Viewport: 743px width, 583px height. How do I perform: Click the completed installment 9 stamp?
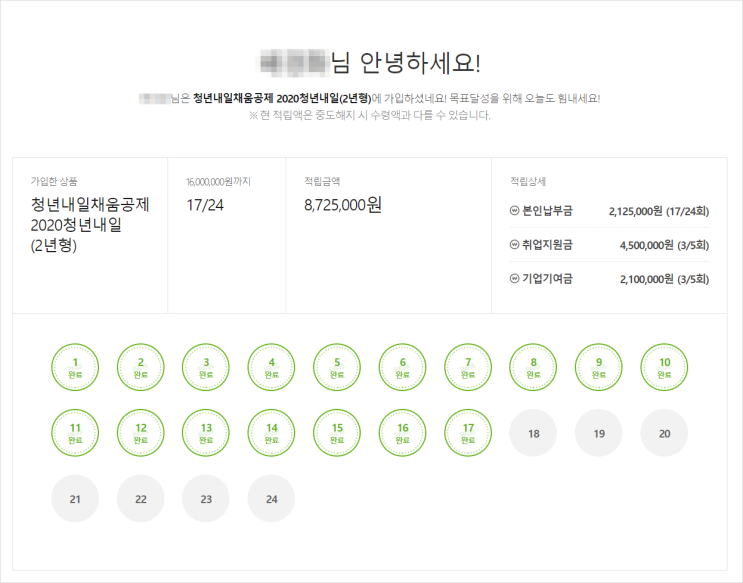click(598, 367)
